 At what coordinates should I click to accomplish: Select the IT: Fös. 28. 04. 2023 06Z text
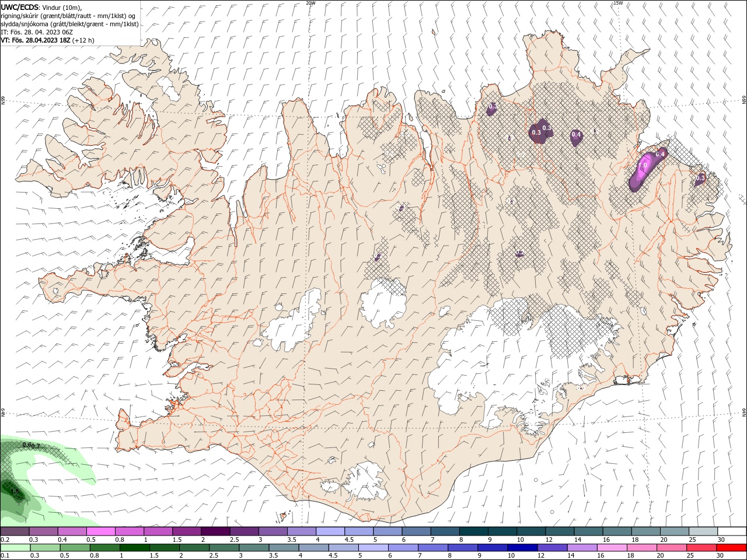click(x=37, y=32)
